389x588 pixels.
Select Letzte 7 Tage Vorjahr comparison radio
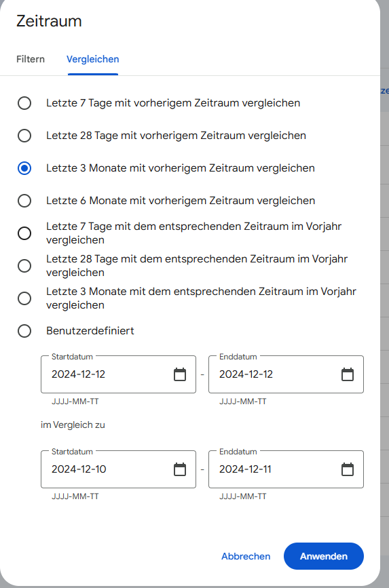(x=24, y=233)
